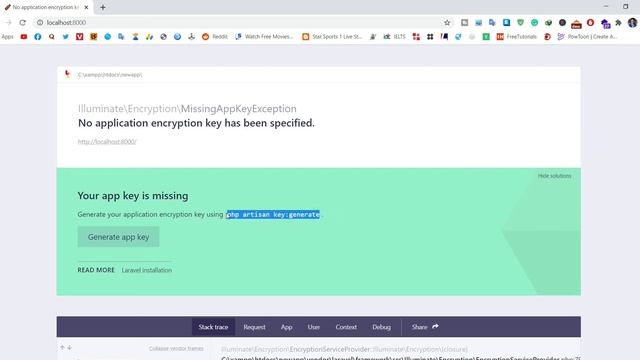Viewport: 640px width, 360px height.
Task: Click the address bar showing localhost:8000
Action: click(241, 23)
